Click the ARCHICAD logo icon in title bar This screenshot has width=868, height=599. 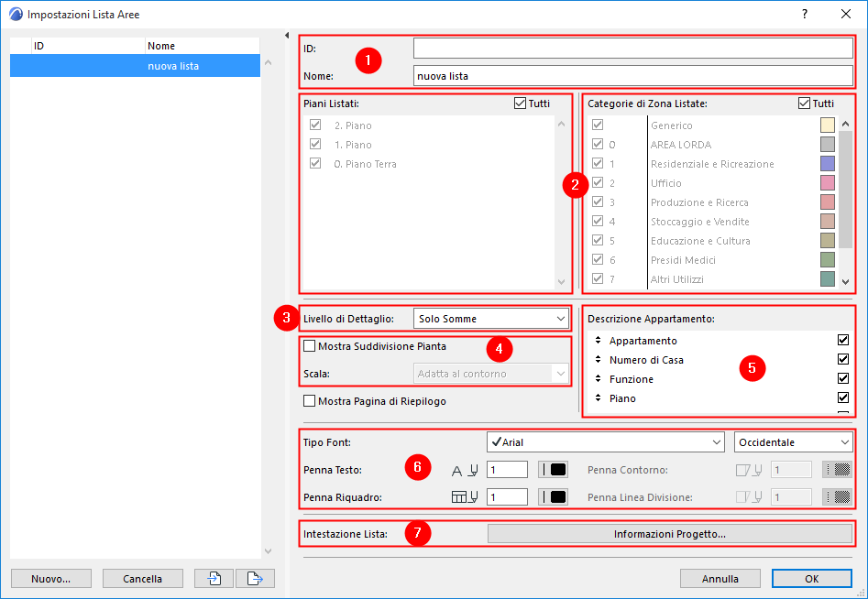tap(16, 15)
